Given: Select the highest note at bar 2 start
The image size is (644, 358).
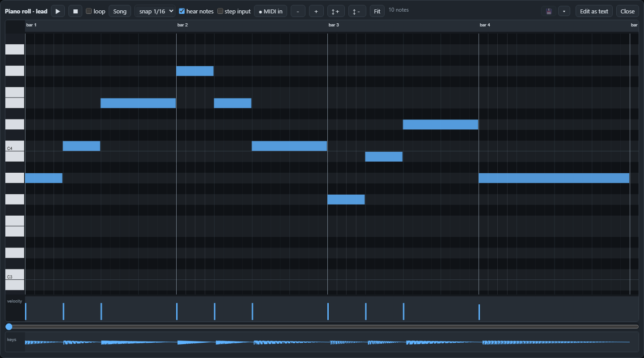Looking at the screenshot, I should click(195, 71).
